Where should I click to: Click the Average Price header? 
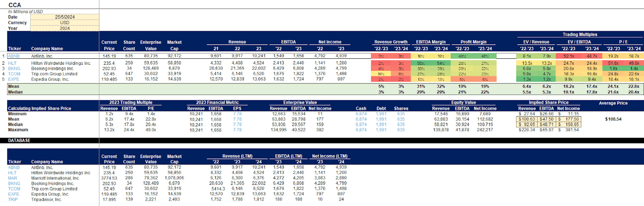pyautogui.click(x=613, y=103)
